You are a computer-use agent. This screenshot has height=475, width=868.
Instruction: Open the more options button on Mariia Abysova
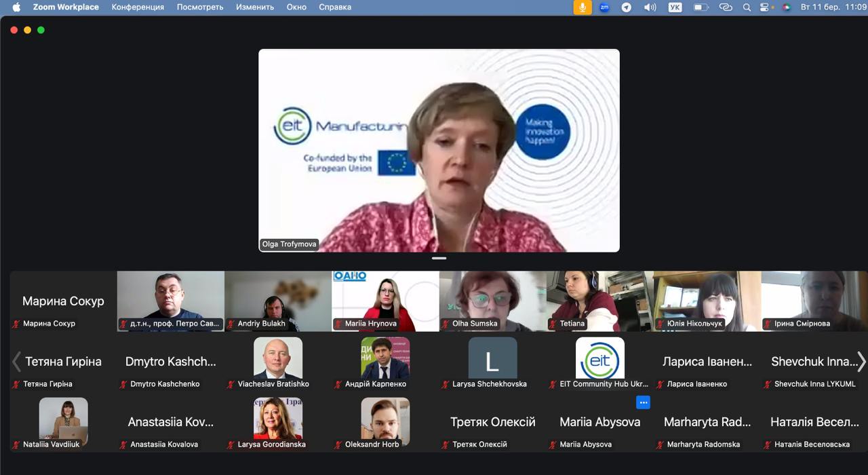click(644, 402)
